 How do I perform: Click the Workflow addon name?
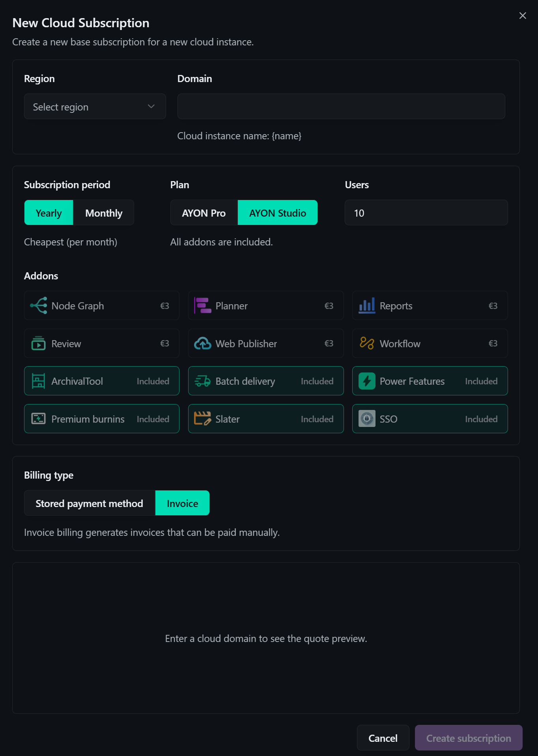[400, 344]
